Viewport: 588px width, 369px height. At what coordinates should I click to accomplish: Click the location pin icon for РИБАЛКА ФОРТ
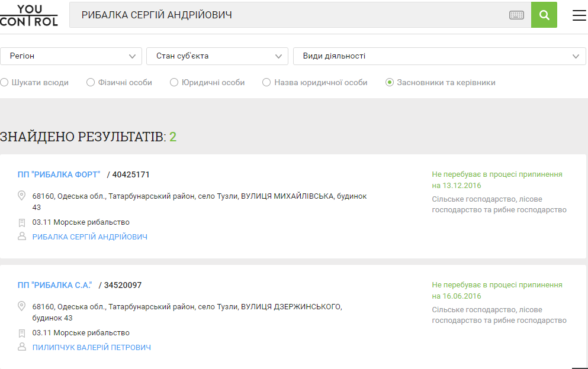coord(22,196)
